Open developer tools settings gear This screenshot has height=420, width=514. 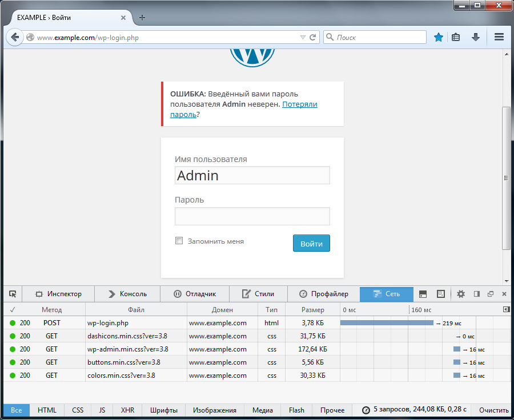(x=461, y=294)
